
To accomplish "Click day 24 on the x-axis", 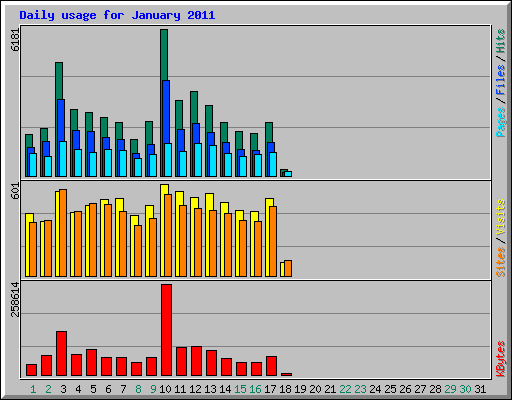I will 375,389.
